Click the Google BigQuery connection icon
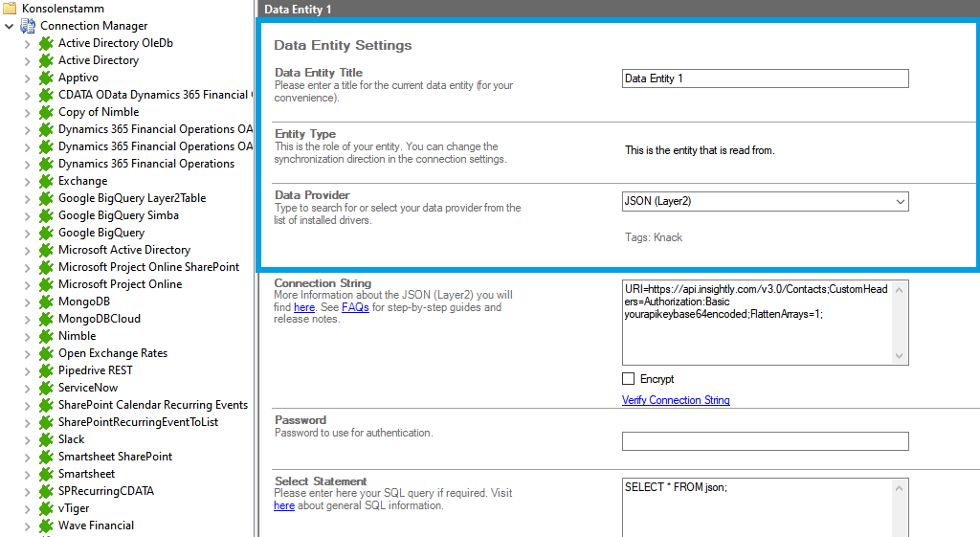The image size is (980, 537). coord(46,233)
